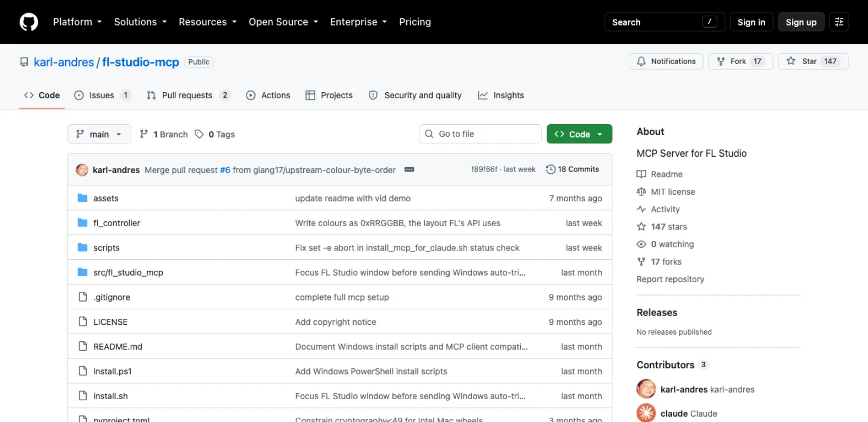Open the Pricing page
This screenshot has height=422, width=868.
click(415, 22)
